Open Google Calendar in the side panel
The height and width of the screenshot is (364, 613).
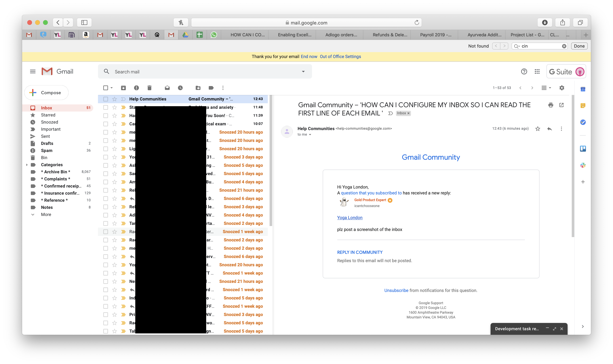point(583,89)
